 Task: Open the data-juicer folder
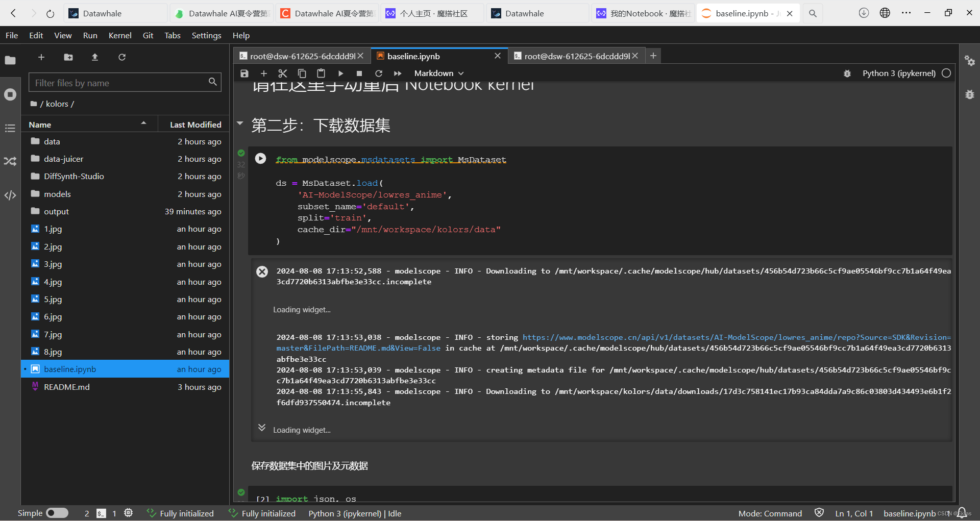[125, 159]
